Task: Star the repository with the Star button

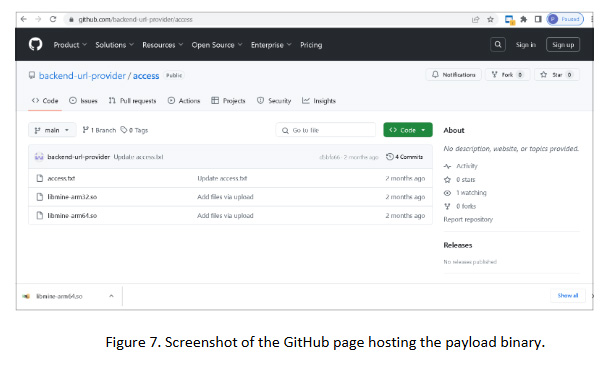Action: 557,75
